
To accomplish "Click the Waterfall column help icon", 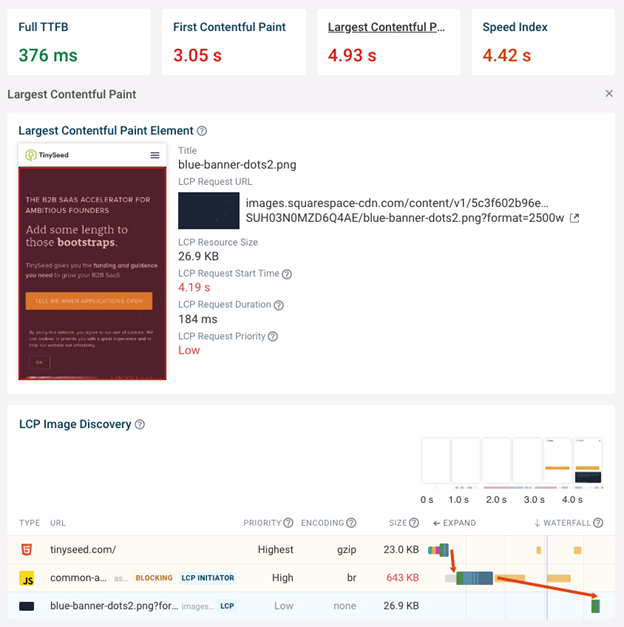I will pyautogui.click(x=598, y=523).
